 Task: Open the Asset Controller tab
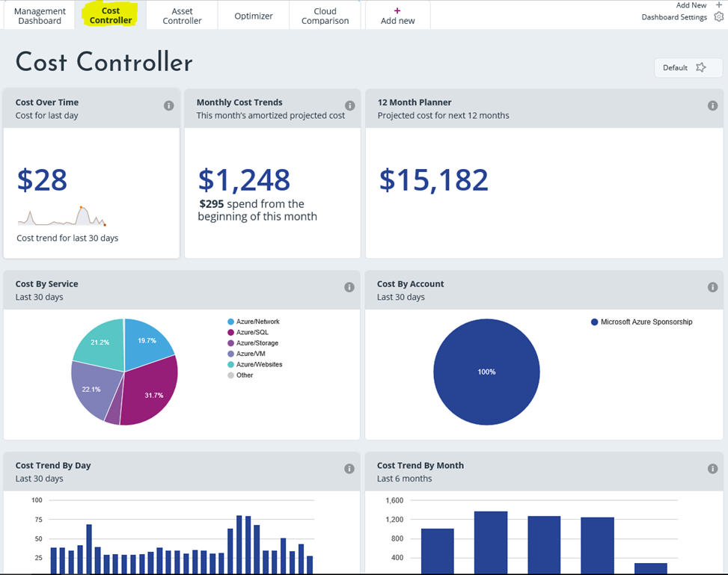(182, 16)
